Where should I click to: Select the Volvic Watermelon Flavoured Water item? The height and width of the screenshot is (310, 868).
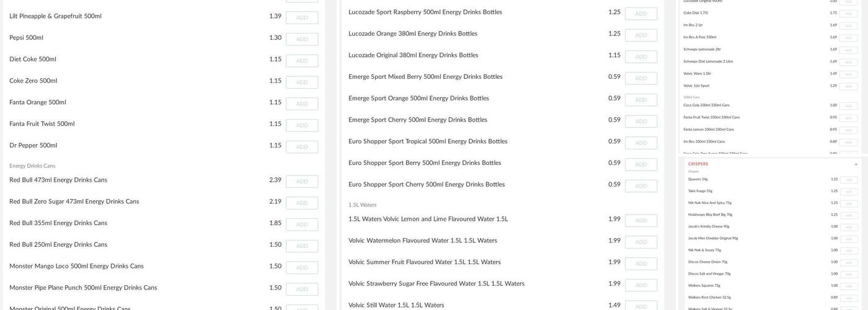click(422, 241)
